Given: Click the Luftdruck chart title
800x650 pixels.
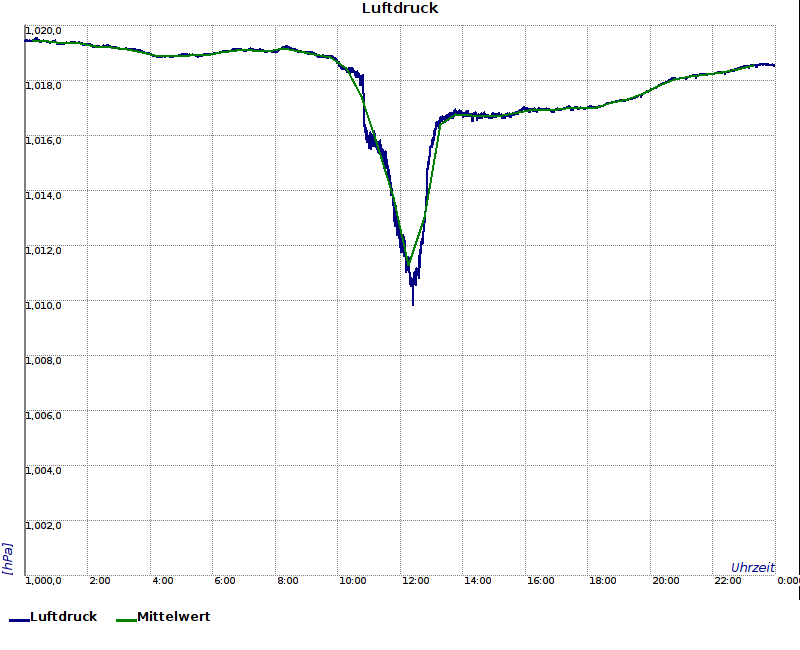Looking at the screenshot, I should pos(400,8).
